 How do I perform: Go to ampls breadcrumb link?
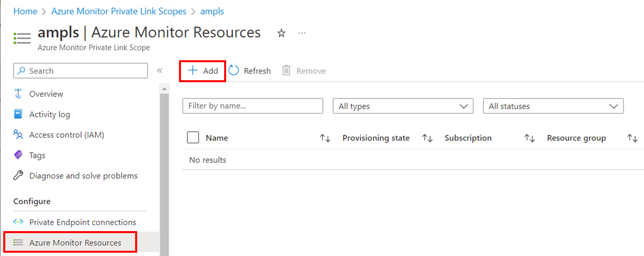click(x=212, y=11)
